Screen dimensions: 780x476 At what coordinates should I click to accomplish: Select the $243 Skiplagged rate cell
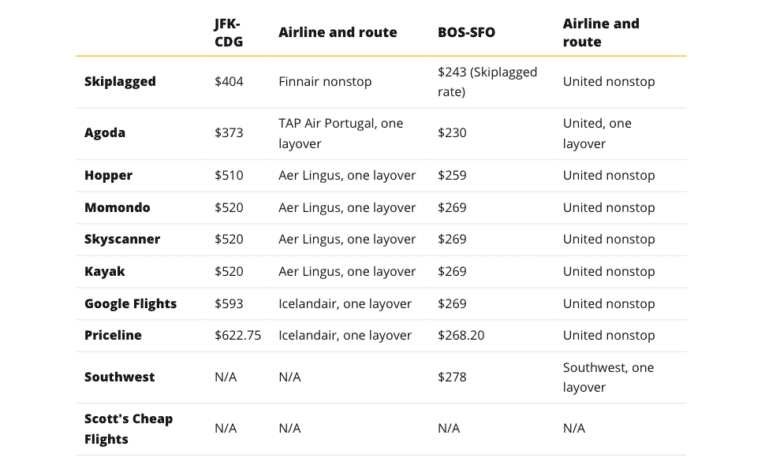click(x=487, y=82)
